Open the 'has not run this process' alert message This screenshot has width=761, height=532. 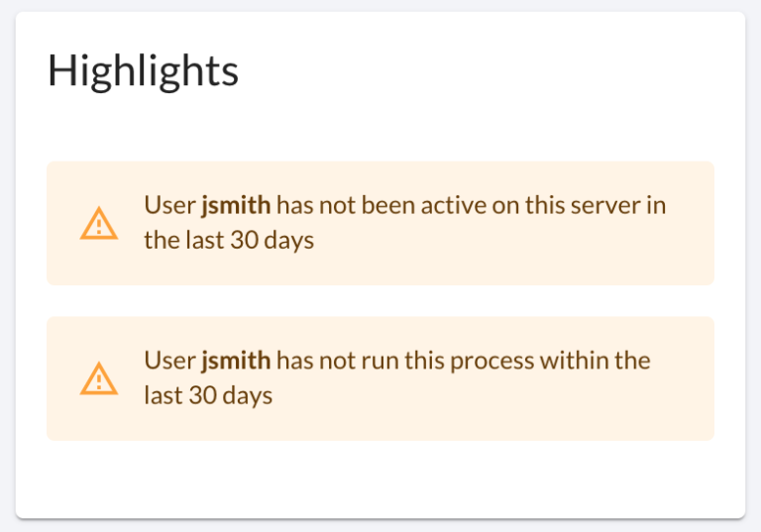(x=380, y=378)
